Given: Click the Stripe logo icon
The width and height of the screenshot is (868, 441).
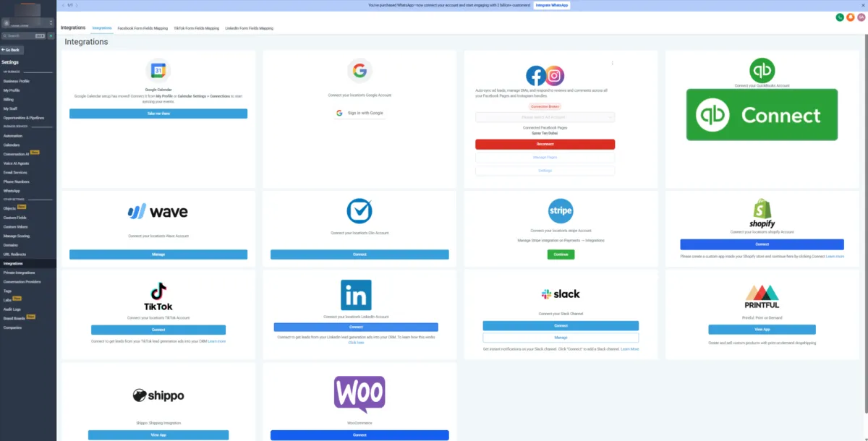Looking at the screenshot, I should [561, 211].
